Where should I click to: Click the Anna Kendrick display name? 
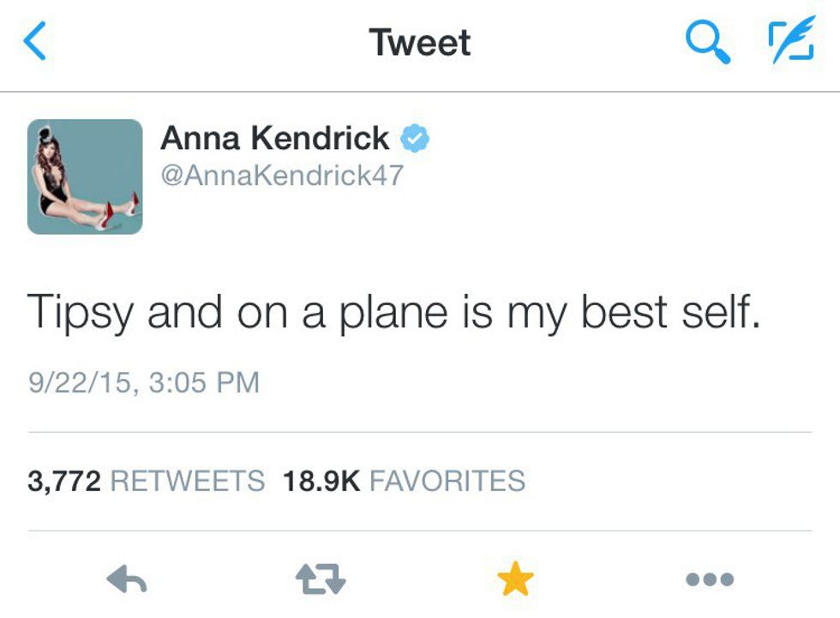[274, 138]
